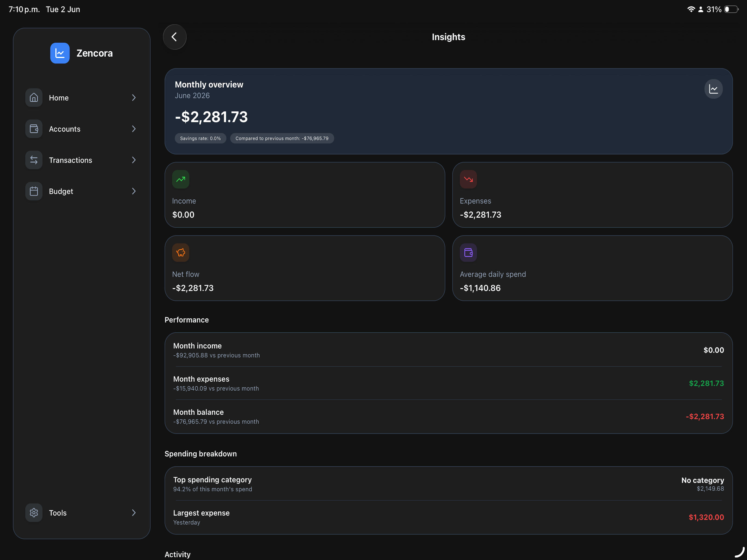Click the orange Net flow piggy icon
The width and height of the screenshot is (747, 560).
181,253
